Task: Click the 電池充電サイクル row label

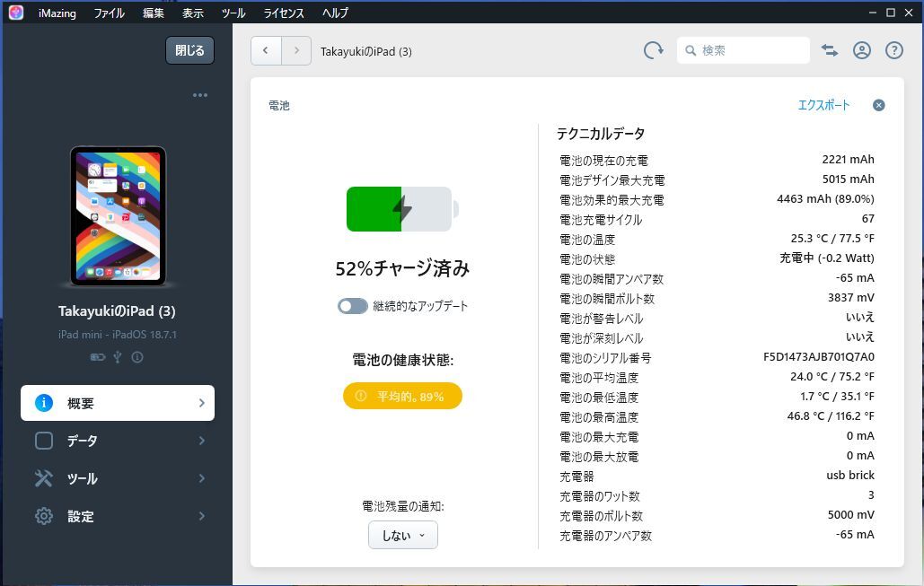Action: 601,220
